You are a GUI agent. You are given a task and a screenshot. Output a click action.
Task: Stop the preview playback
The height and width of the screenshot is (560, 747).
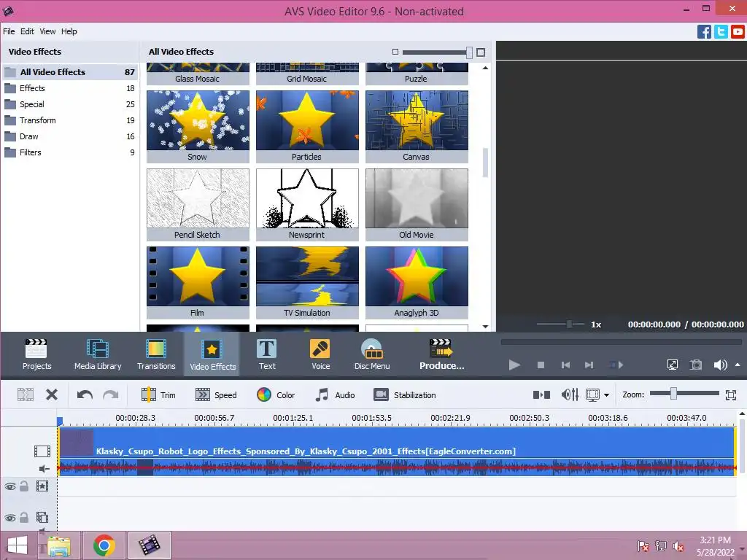(x=541, y=365)
